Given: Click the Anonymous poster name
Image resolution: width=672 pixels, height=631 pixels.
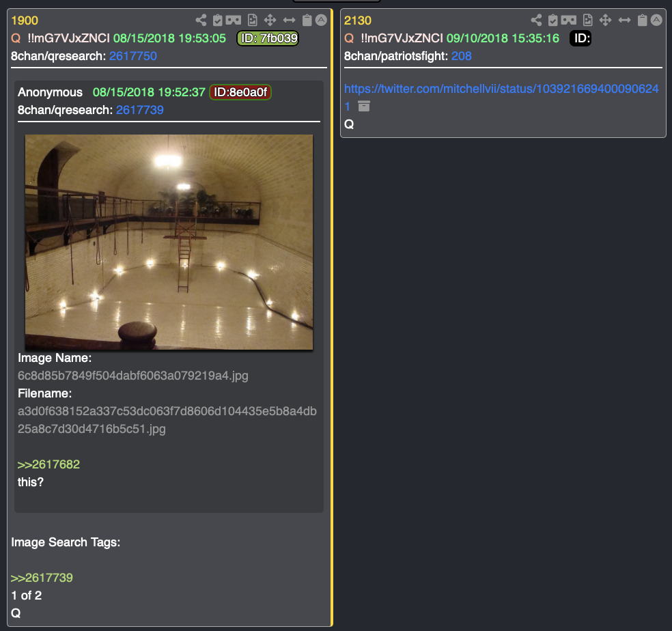Looking at the screenshot, I should tap(50, 92).
